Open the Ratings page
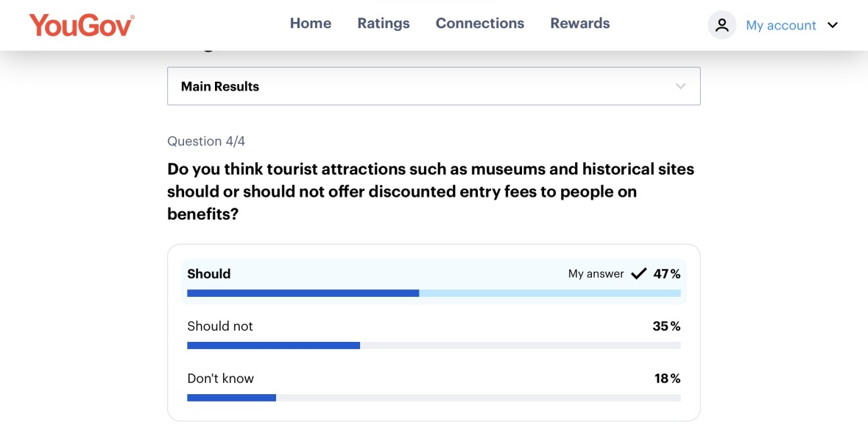Screen dimensions: 868x442 tap(383, 24)
